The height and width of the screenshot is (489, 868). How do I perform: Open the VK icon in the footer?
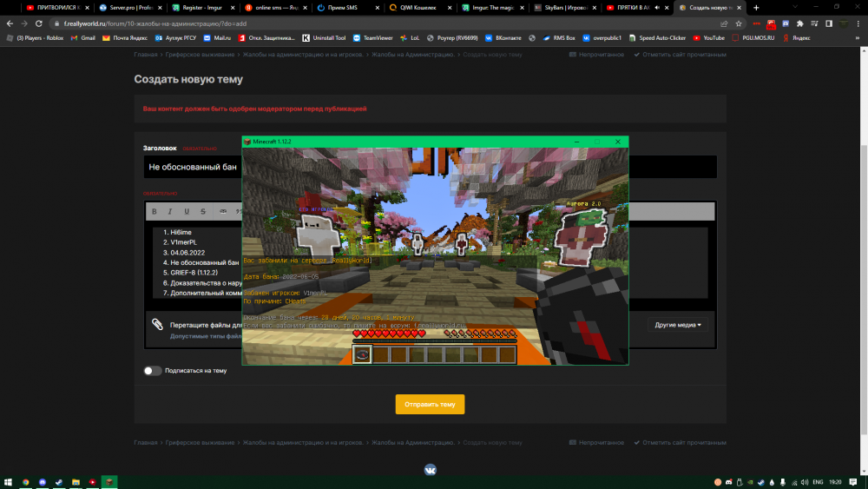pos(431,470)
